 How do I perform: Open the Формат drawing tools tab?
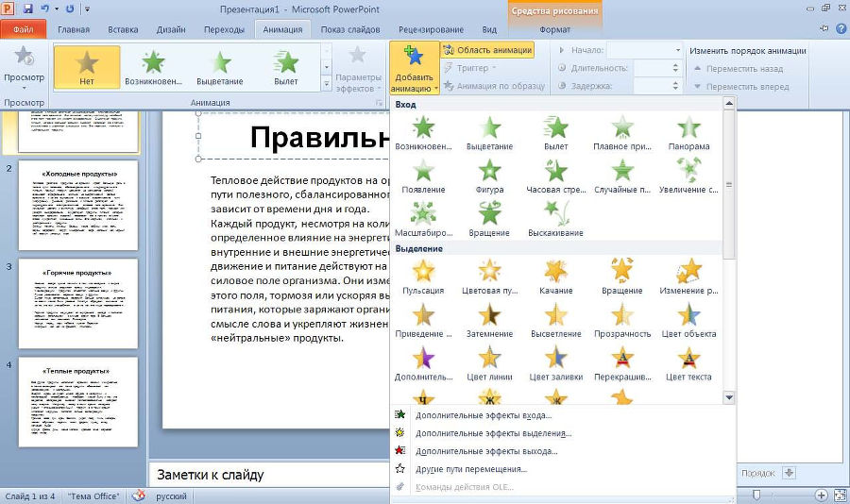555,29
